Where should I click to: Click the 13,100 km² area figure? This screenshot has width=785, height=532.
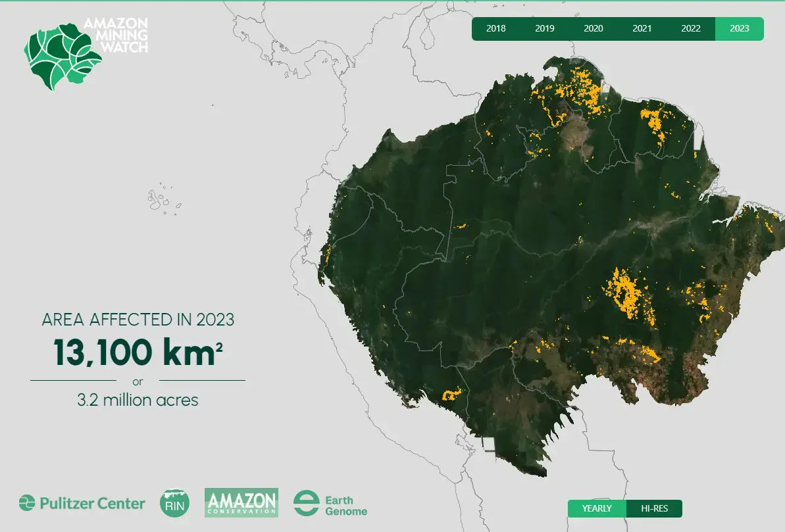point(138,352)
